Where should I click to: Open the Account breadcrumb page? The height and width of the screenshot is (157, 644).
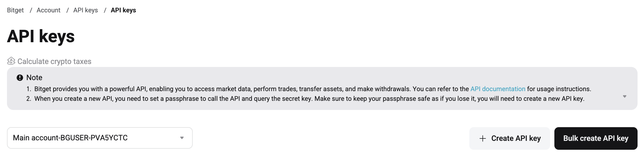49,10
